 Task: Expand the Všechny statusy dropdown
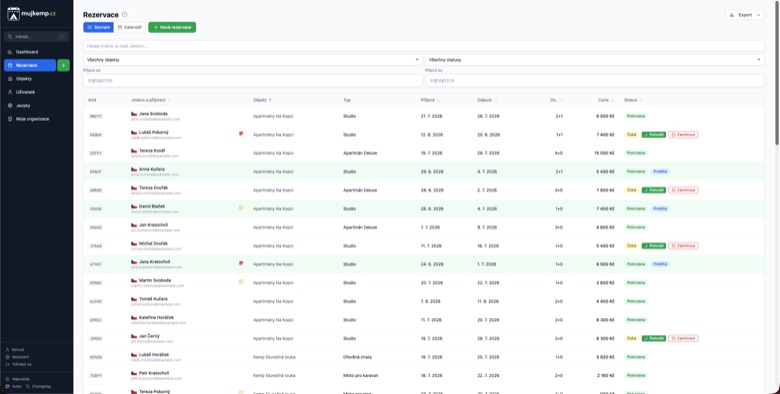click(594, 60)
